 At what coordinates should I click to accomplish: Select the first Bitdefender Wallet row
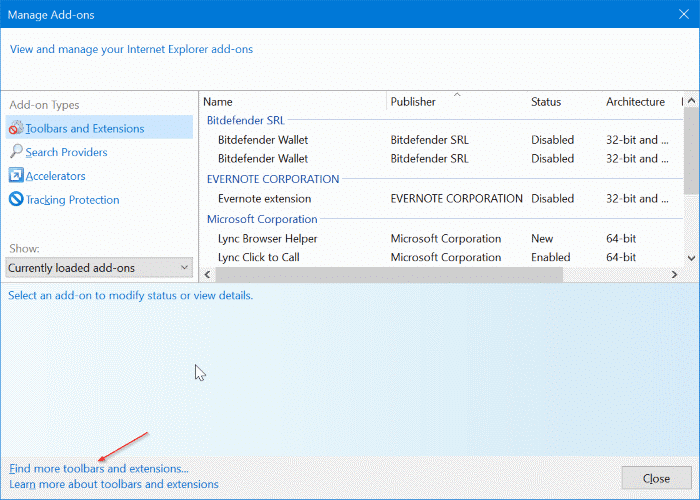pyautogui.click(x=442, y=140)
